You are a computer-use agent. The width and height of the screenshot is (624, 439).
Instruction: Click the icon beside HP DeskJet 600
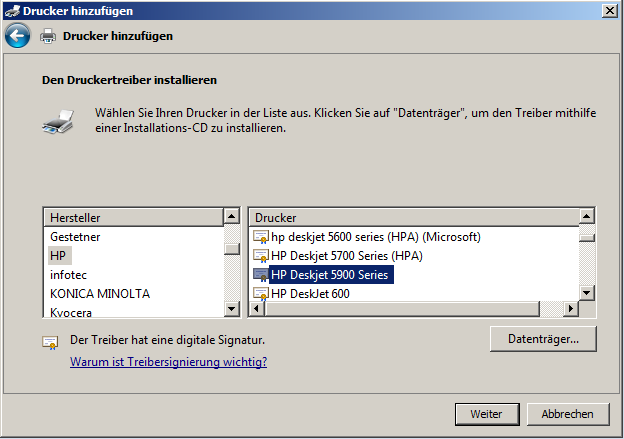260,293
